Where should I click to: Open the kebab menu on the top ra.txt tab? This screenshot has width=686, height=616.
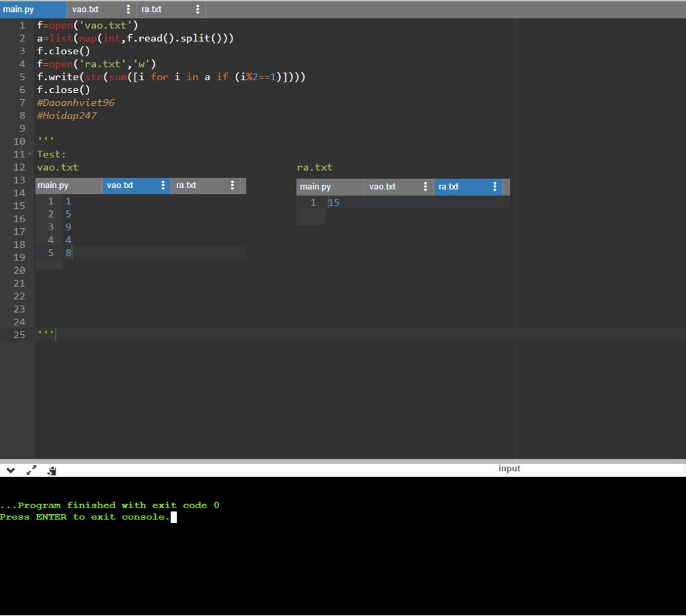[x=198, y=9]
